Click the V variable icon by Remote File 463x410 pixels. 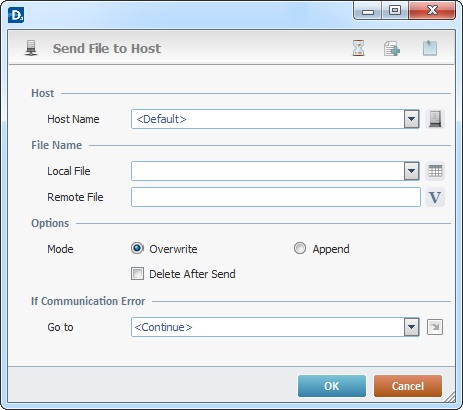(435, 197)
